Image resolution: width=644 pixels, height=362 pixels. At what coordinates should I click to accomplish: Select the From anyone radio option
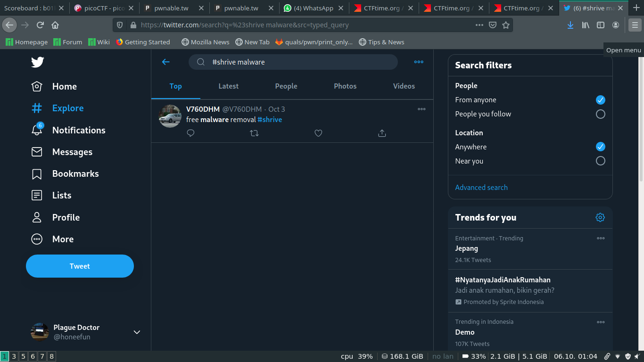click(x=600, y=100)
